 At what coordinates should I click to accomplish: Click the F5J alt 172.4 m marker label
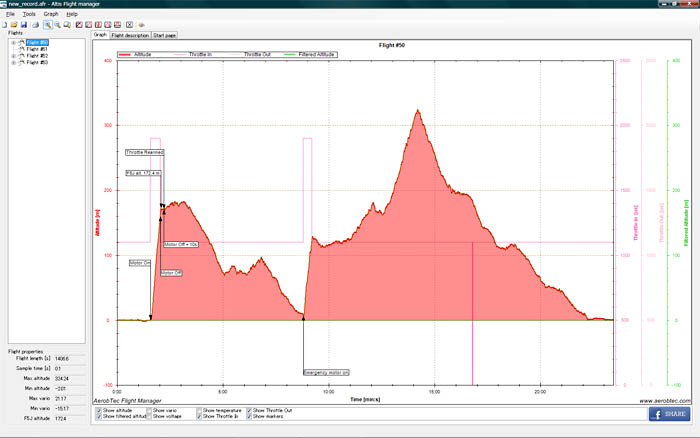[x=143, y=173]
